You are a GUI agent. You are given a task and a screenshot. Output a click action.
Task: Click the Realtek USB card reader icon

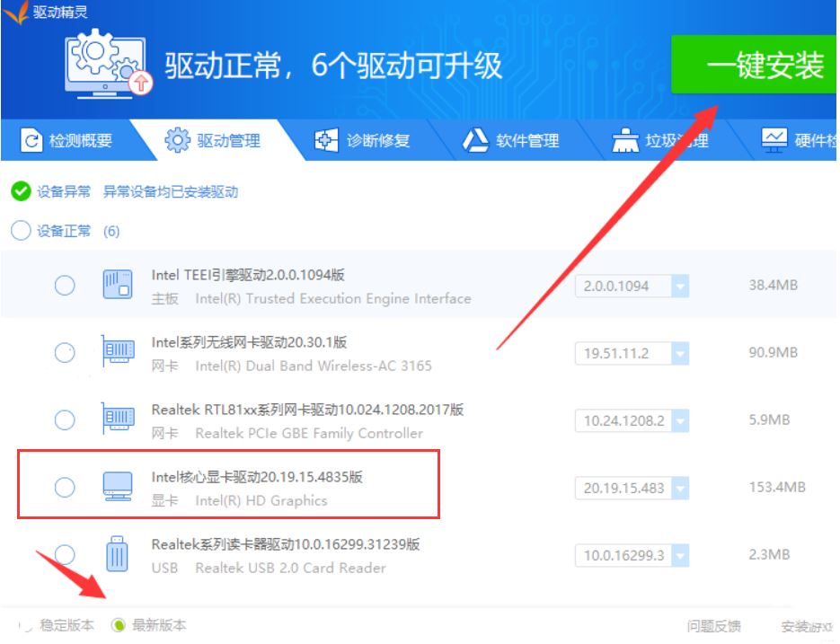click(x=118, y=553)
